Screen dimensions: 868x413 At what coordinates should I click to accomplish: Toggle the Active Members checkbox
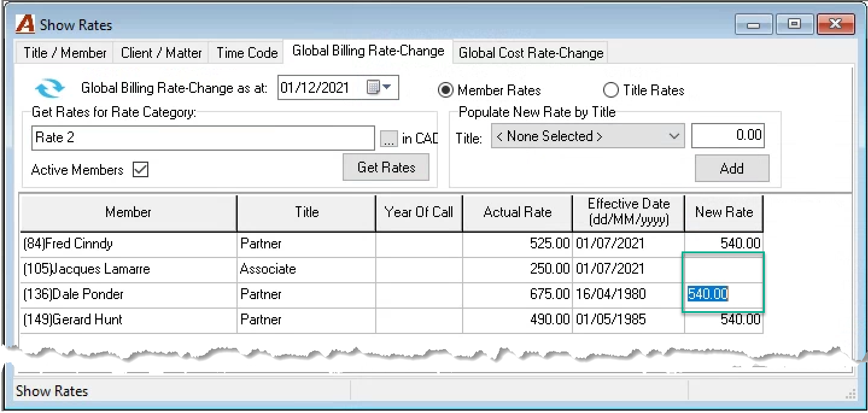coord(141,169)
